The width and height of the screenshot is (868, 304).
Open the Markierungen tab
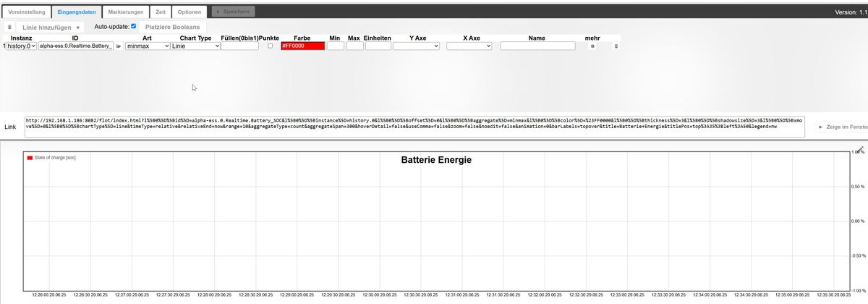126,12
